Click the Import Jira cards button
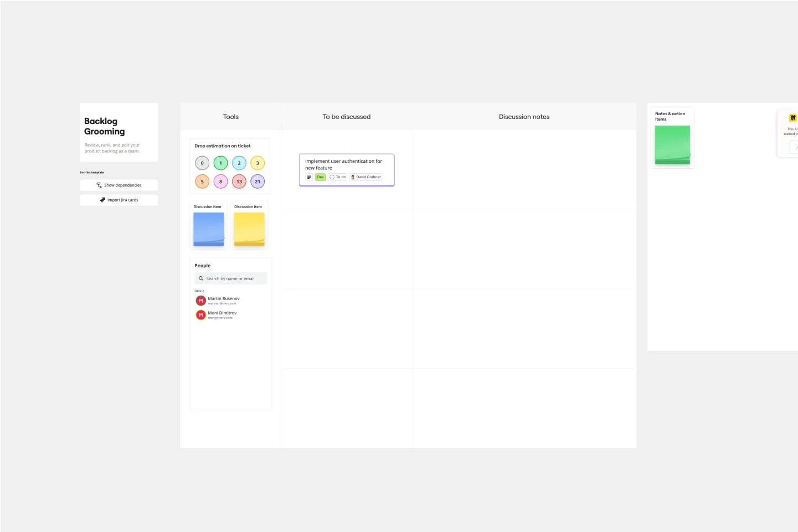The width and height of the screenshot is (798, 532). (x=119, y=200)
